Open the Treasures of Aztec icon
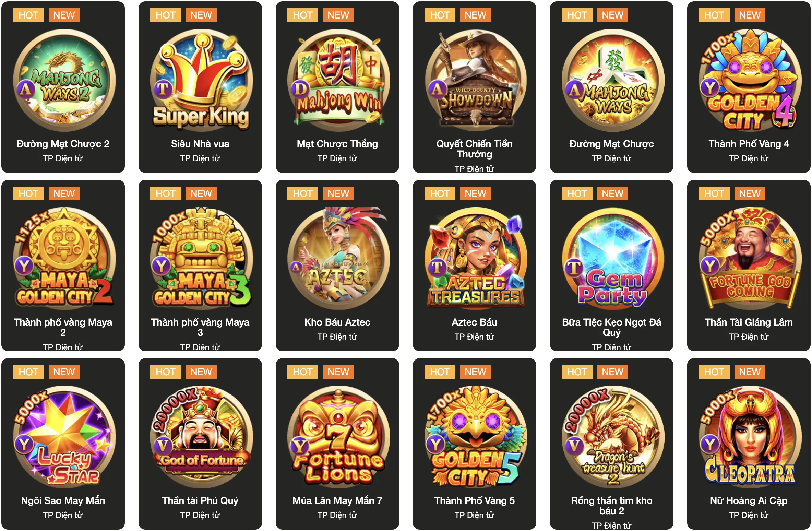 (x=339, y=259)
